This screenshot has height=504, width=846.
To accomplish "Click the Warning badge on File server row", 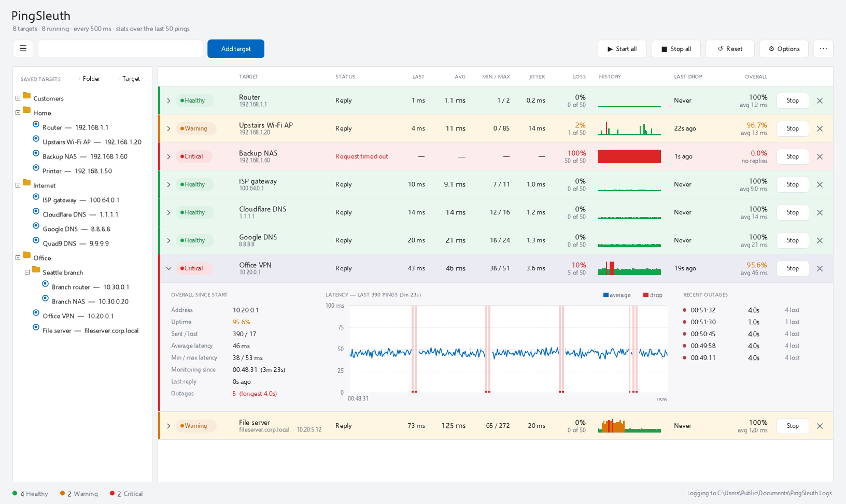I will [x=195, y=426].
